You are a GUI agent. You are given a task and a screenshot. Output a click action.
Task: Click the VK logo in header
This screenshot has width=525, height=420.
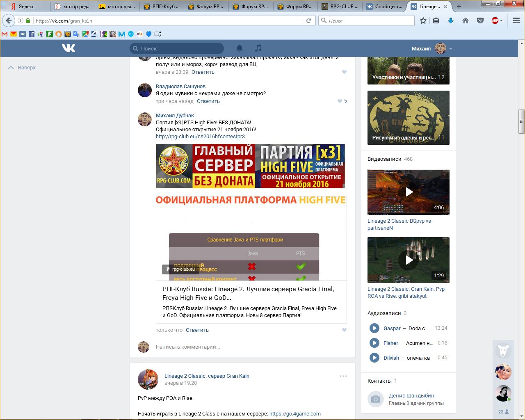coord(68,48)
